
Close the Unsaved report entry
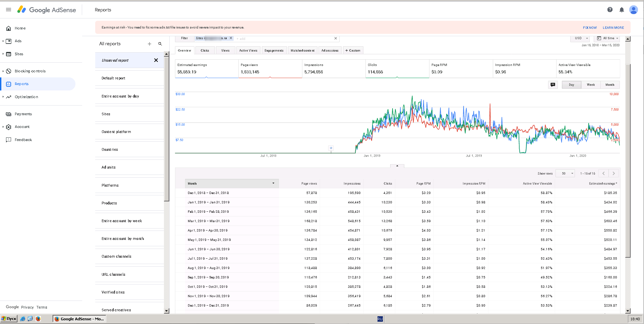(156, 60)
